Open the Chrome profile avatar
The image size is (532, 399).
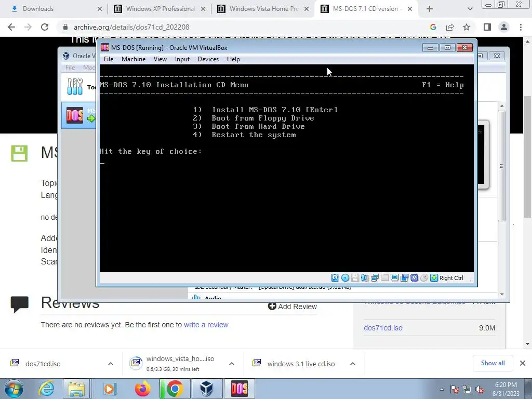tap(504, 27)
